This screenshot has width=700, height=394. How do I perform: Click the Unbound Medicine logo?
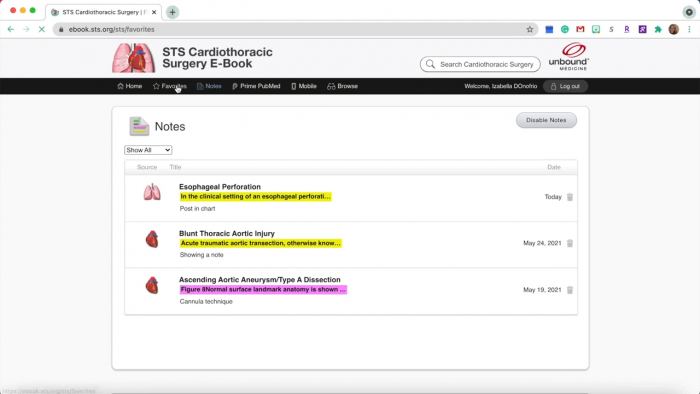tap(569, 56)
